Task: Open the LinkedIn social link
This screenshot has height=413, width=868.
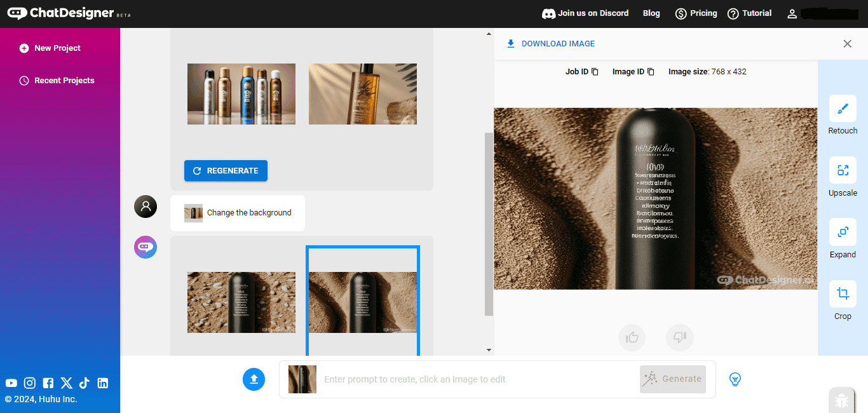Action: pos(103,383)
